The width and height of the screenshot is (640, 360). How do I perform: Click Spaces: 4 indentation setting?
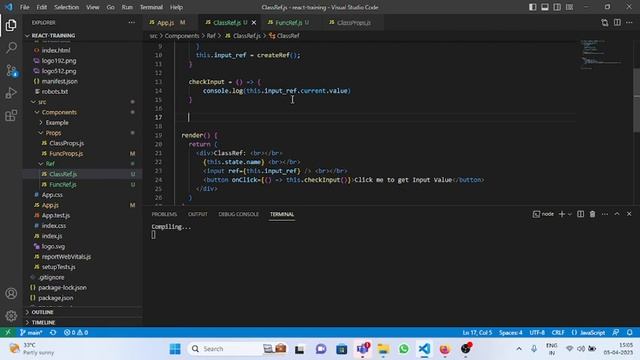pos(511,333)
